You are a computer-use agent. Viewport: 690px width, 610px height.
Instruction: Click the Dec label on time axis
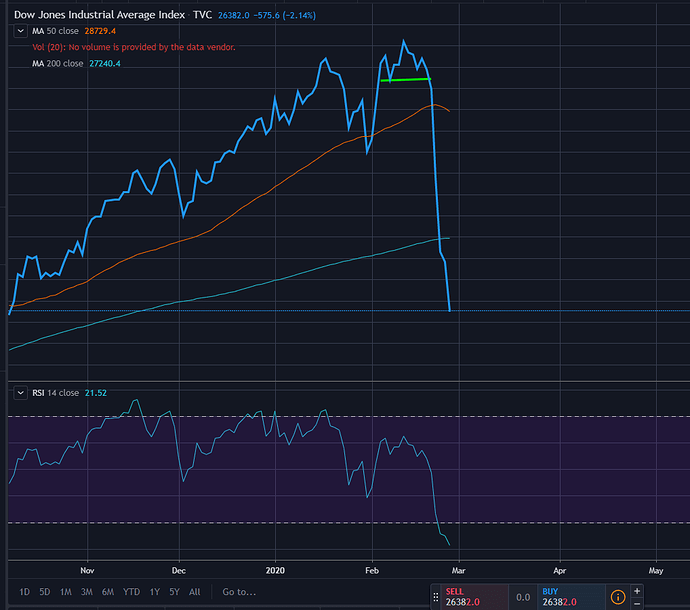179,571
